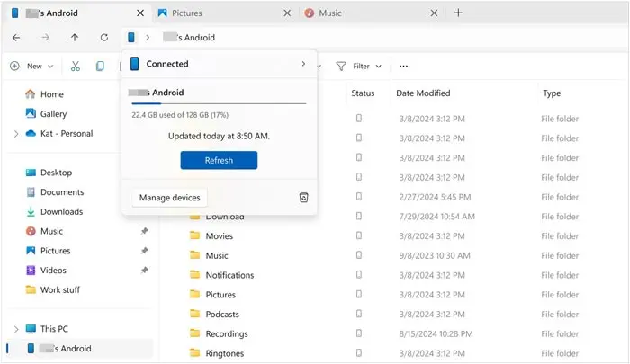Open the See more ellipsis menu
This screenshot has height=364, width=630.
click(403, 66)
